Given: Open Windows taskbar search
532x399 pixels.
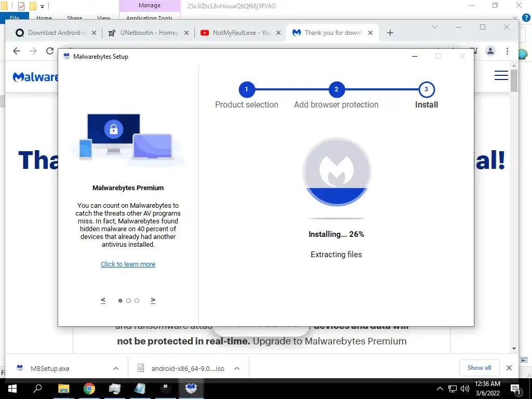Looking at the screenshot, I should point(37,389).
